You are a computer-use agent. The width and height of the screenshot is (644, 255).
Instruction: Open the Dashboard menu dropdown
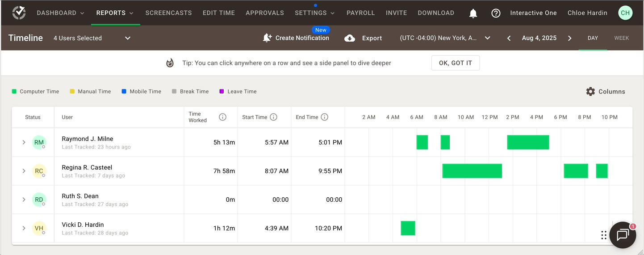click(60, 13)
